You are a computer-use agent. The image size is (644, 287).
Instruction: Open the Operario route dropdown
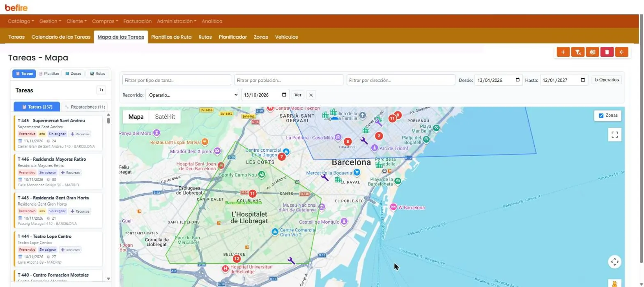click(192, 95)
